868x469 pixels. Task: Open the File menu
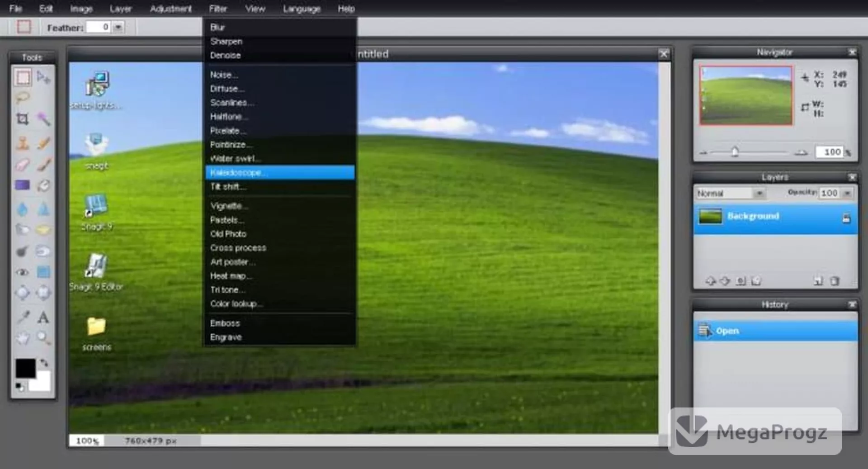click(x=16, y=9)
